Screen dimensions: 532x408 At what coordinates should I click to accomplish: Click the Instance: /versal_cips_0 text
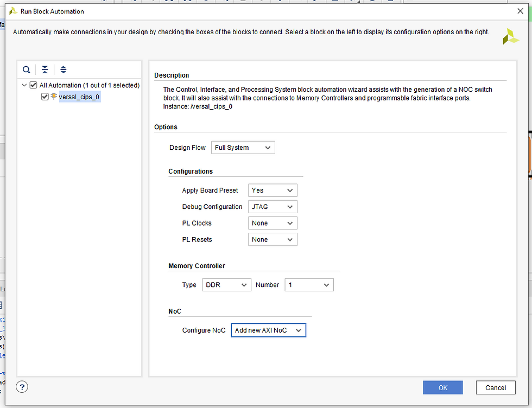pyautogui.click(x=198, y=106)
